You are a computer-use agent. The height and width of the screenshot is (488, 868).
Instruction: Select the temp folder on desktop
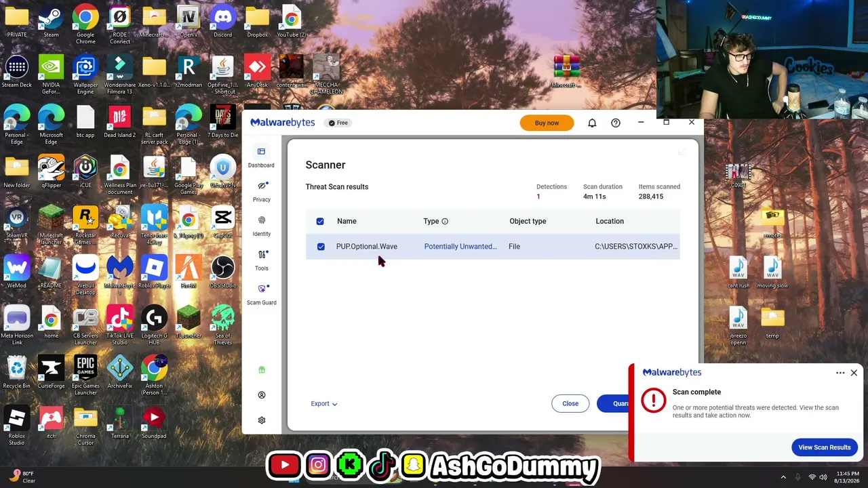click(x=772, y=322)
